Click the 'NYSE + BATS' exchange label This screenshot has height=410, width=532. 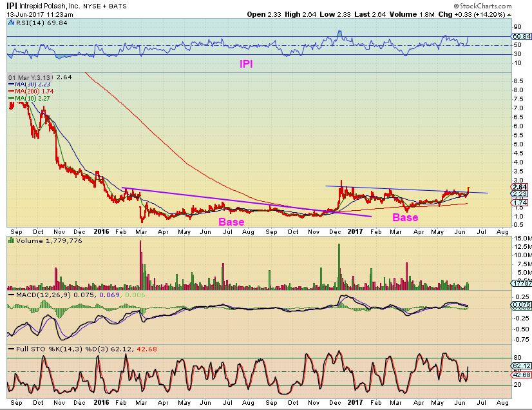click(105, 6)
